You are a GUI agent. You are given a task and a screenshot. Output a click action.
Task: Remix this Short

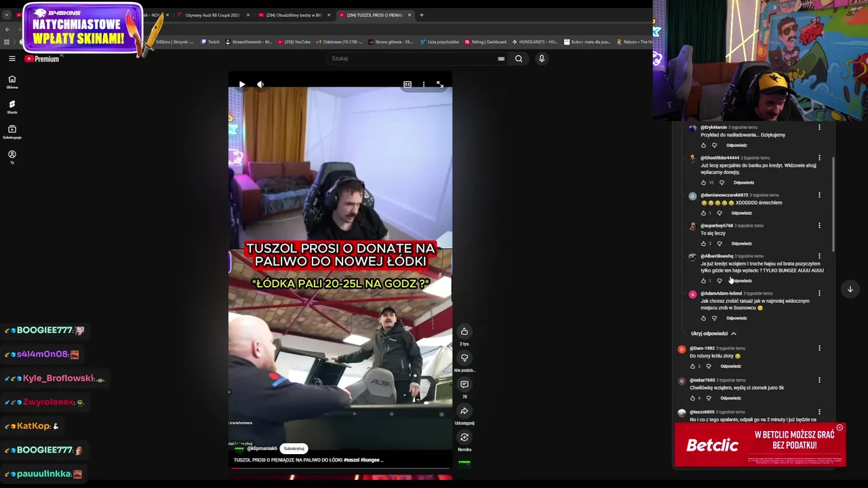coord(465,437)
